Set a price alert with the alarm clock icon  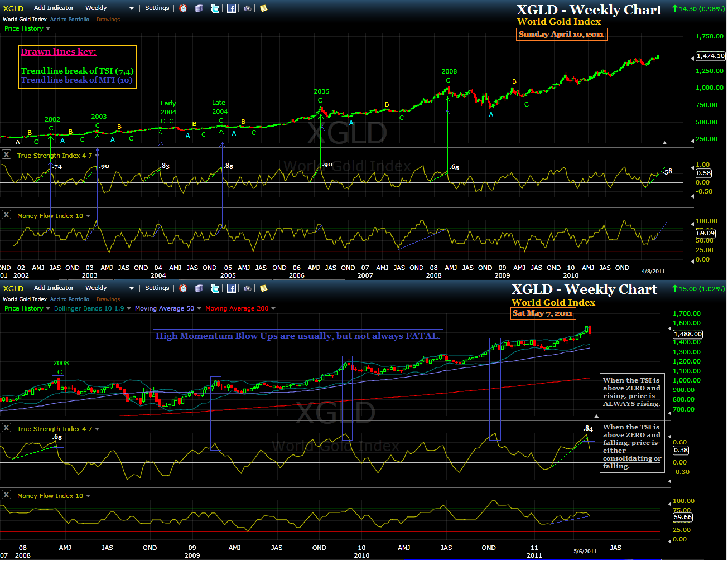point(182,8)
